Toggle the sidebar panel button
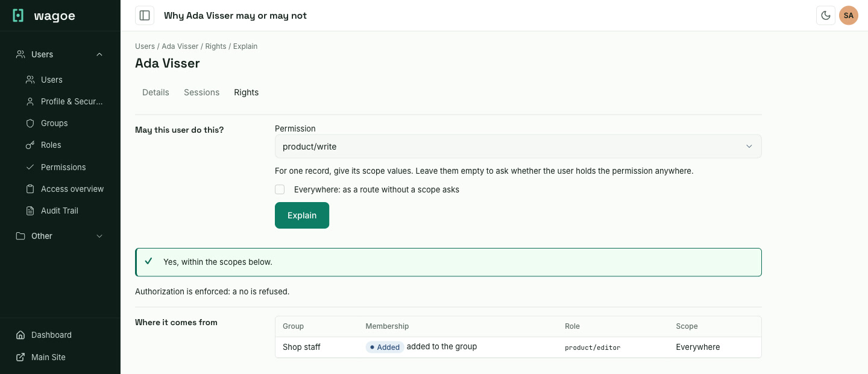The width and height of the screenshot is (868, 374). coord(145,16)
